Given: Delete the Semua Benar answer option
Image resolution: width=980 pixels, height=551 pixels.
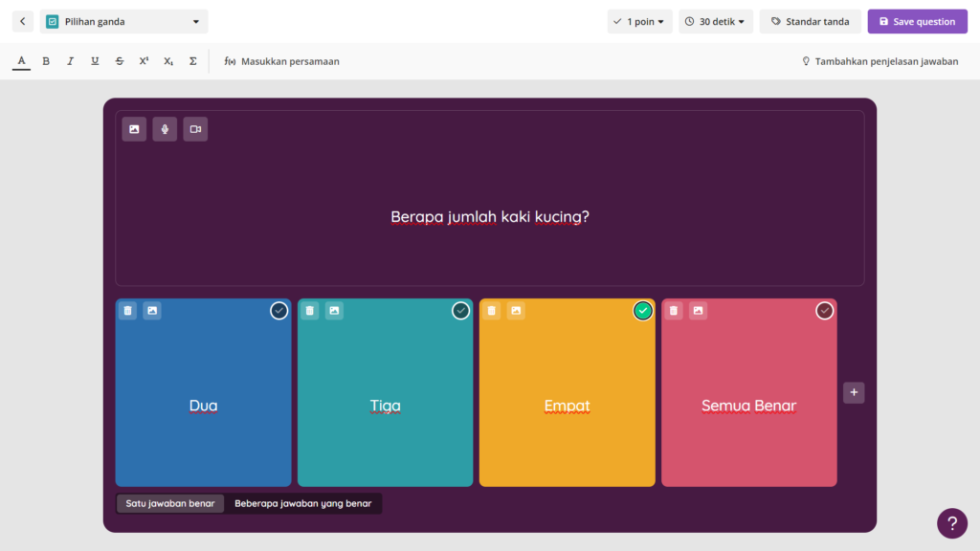Looking at the screenshot, I should point(674,311).
